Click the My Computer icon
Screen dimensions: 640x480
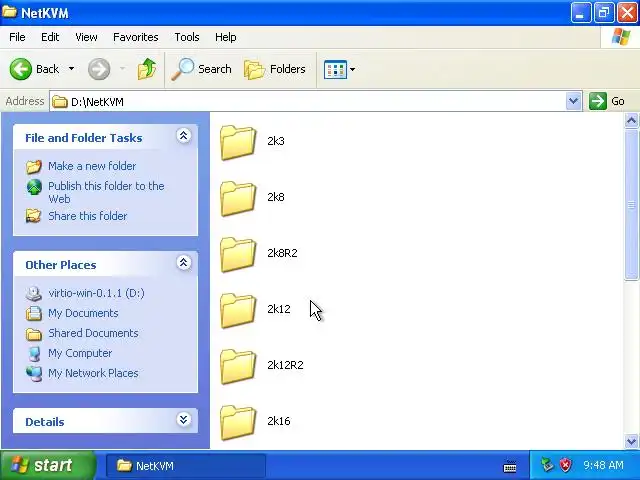[34, 354]
